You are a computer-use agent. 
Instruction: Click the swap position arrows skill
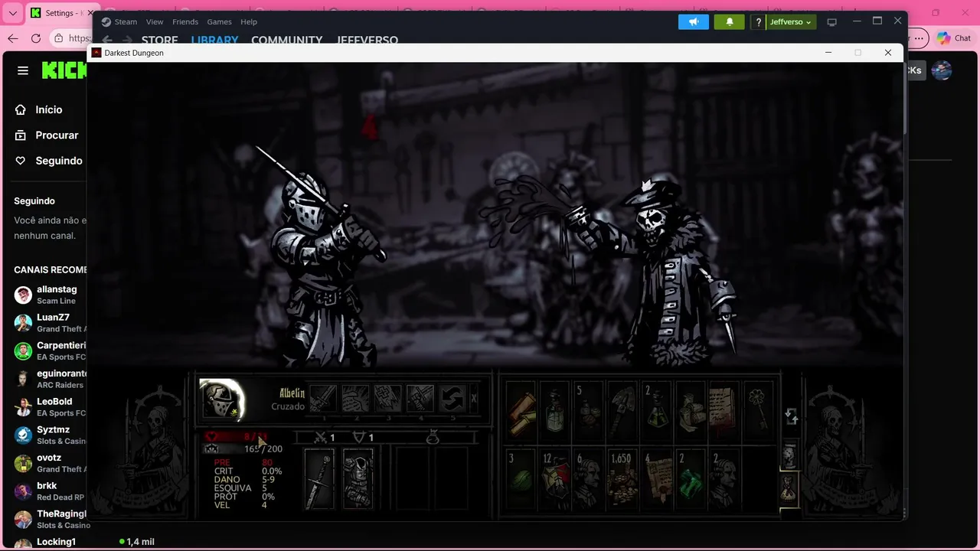452,399
